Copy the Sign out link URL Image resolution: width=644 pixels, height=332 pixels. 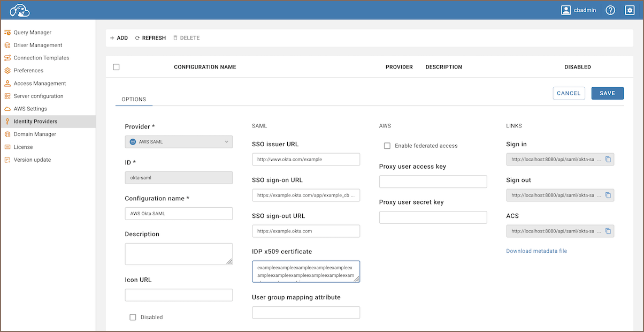point(608,195)
